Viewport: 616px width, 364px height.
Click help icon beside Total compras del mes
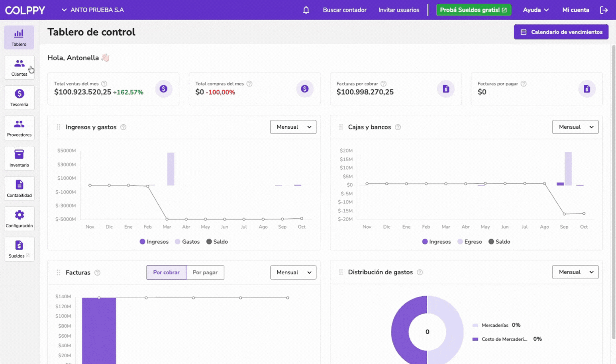249,84
